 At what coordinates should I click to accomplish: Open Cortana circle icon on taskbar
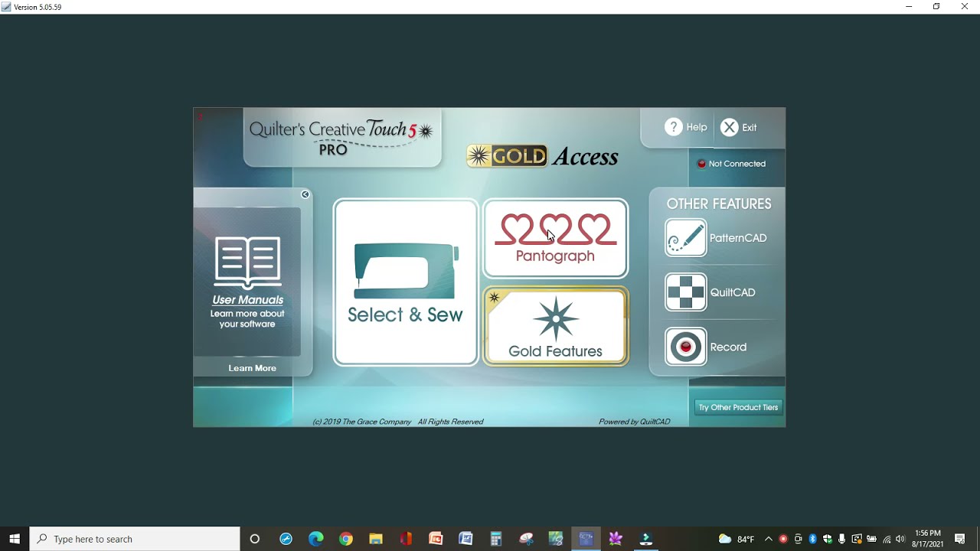pyautogui.click(x=255, y=539)
